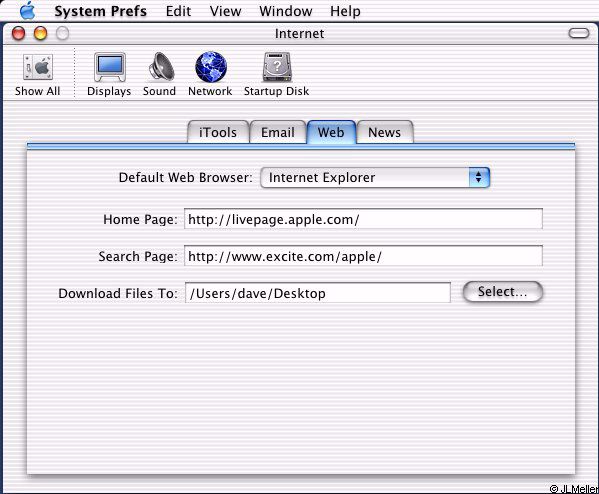The height and width of the screenshot is (494, 599).
Task: Open the View menu
Action: click(225, 11)
